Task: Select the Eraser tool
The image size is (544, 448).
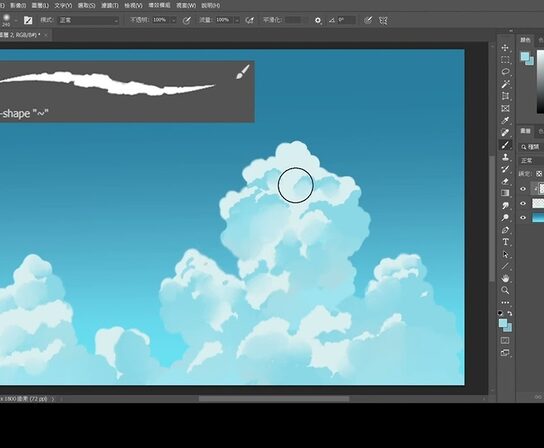Action: coord(505,181)
